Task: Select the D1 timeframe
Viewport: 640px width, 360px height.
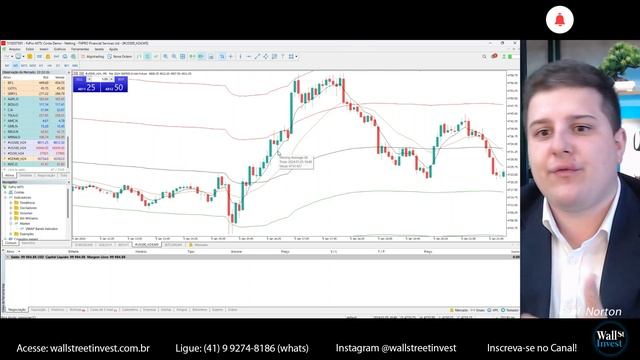Action: (x=58, y=65)
